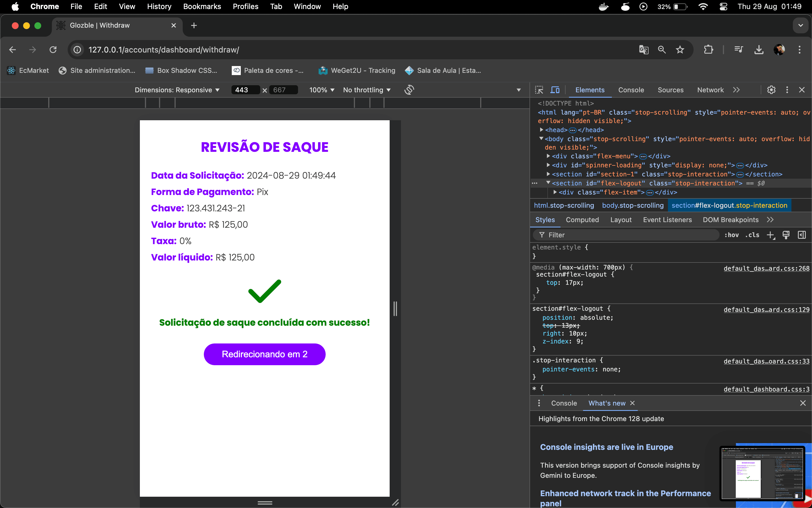
Task: Open default_dashboard.css:3 source link
Action: point(766,389)
